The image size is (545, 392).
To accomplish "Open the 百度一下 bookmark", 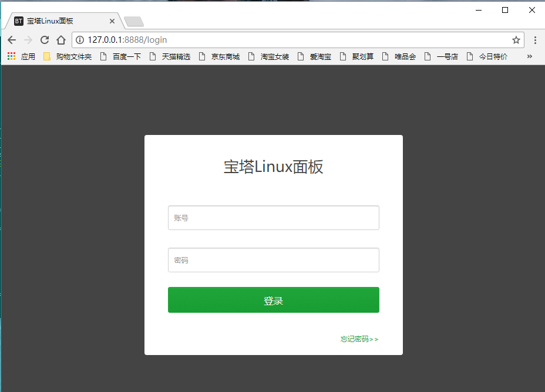I will [x=120, y=56].
